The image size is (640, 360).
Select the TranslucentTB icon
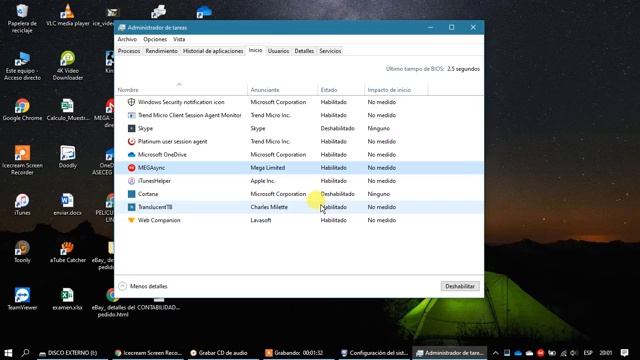pos(131,207)
